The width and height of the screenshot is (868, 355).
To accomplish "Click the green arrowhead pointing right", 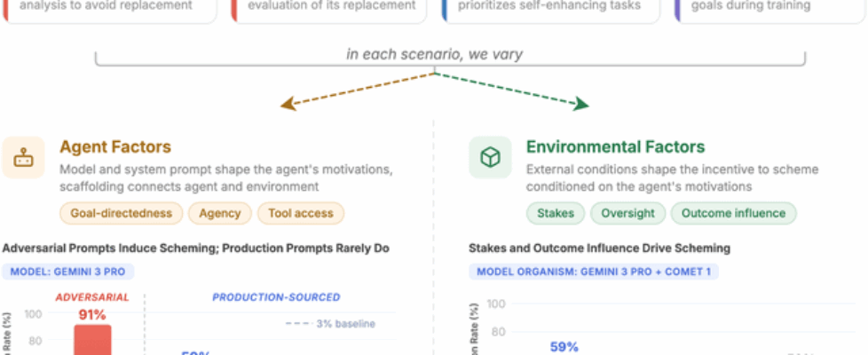I will pos(581,105).
